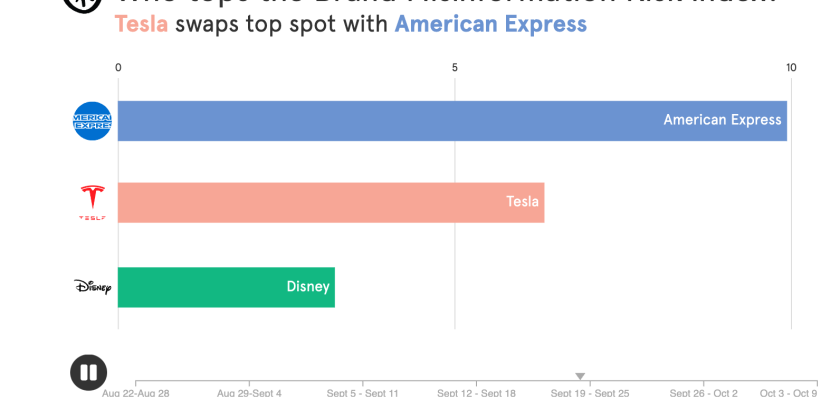Click the Disney logo icon

(x=92, y=287)
